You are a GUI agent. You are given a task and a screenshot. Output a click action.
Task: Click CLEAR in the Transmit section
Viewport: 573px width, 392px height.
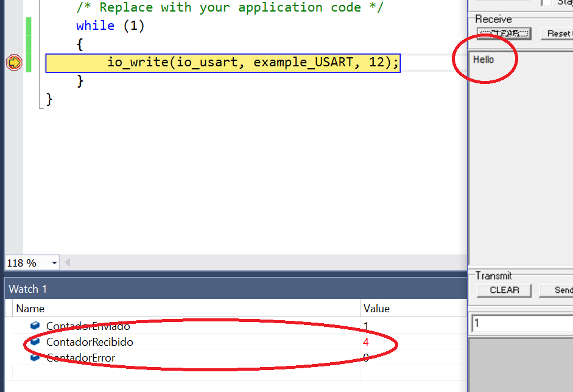(x=504, y=290)
